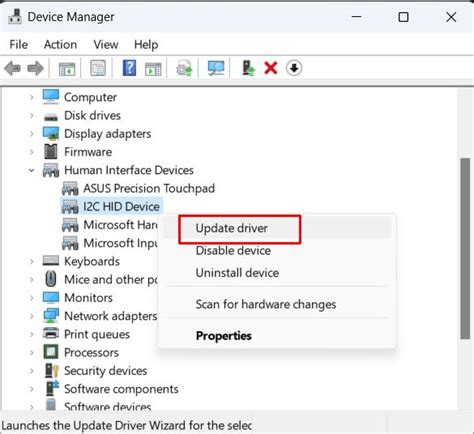
Task: Expand the Network adapters node
Action: pos(32,316)
